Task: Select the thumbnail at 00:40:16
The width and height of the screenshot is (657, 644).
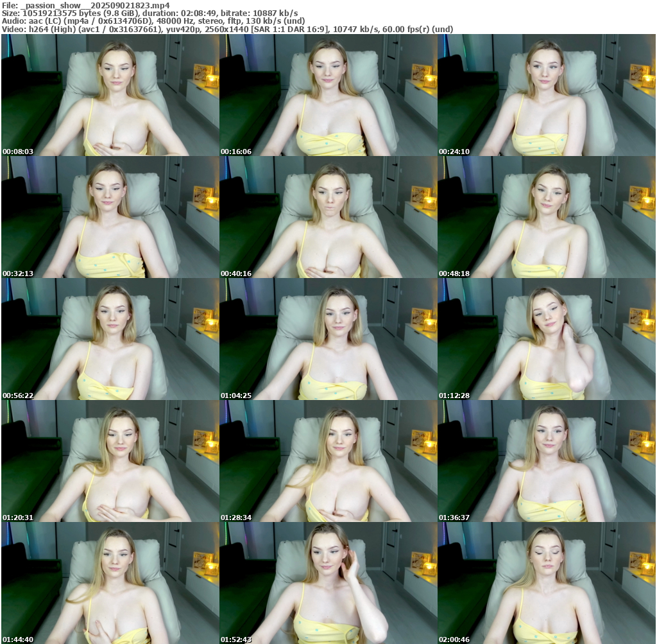Action: pos(328,217)
